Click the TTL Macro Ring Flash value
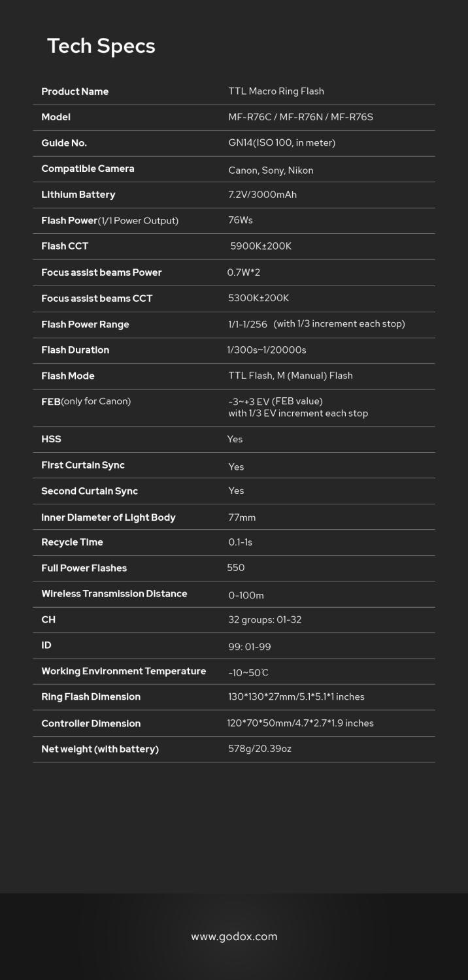 276,91
